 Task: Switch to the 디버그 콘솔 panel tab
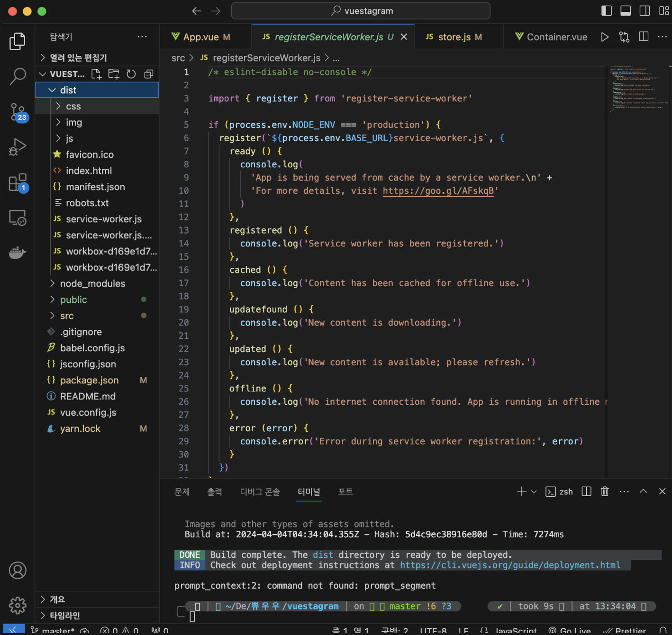(260, 491)
